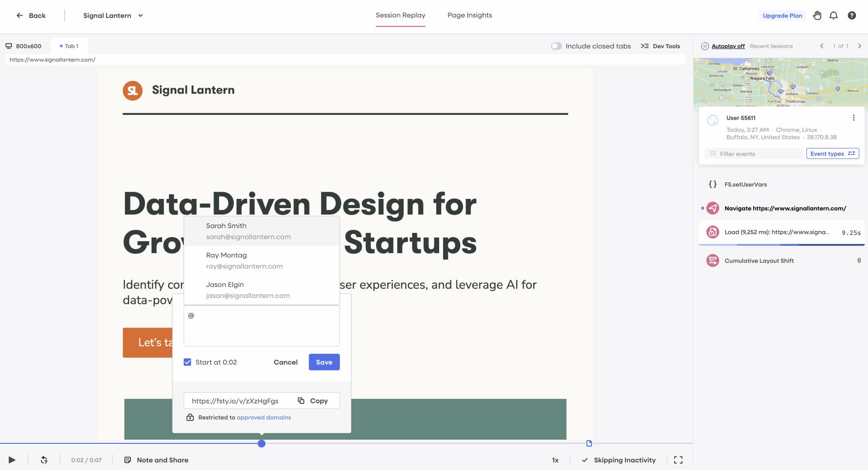Select the Load event icon
Image resolution: width=868 pixels, height=470 pixels.
click(x=712, y=232)
